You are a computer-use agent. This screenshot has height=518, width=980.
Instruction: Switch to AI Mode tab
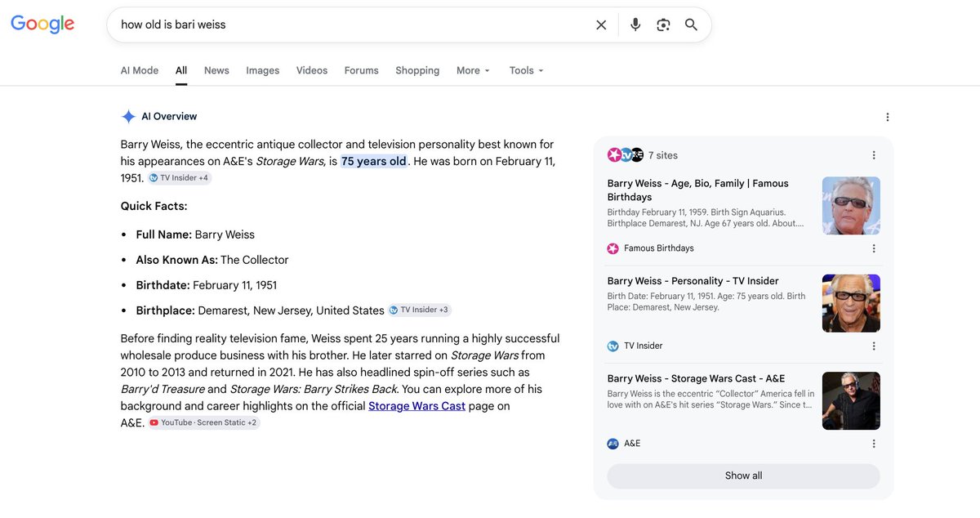[x=140, y=70]
